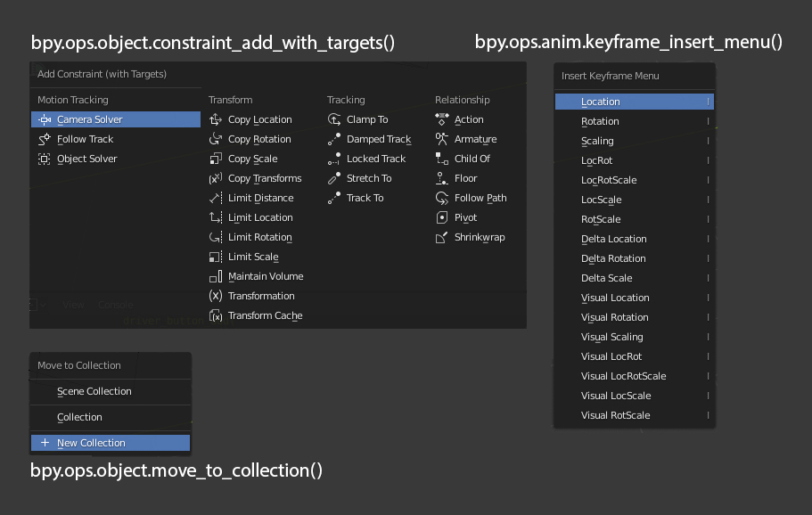
Task: Click the Limit Location icon
Action: click(216, 218)
